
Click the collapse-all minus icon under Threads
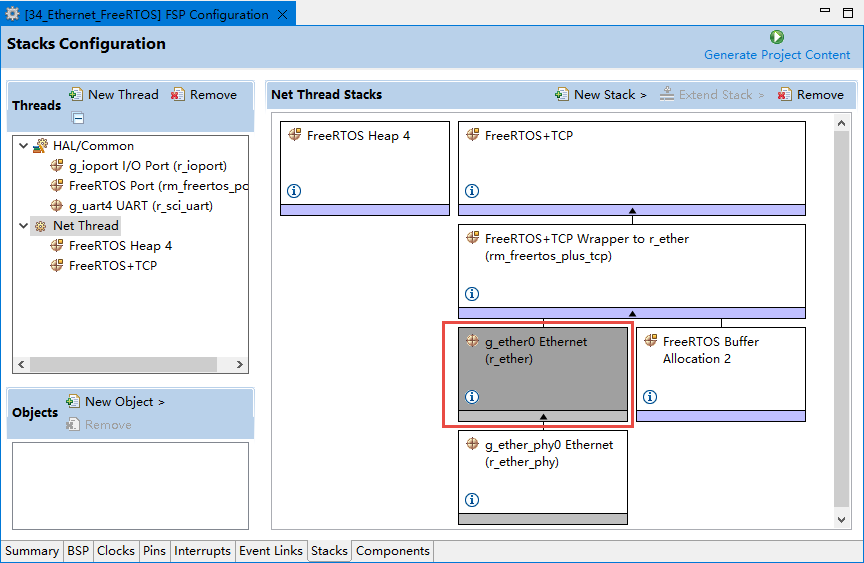78,118
